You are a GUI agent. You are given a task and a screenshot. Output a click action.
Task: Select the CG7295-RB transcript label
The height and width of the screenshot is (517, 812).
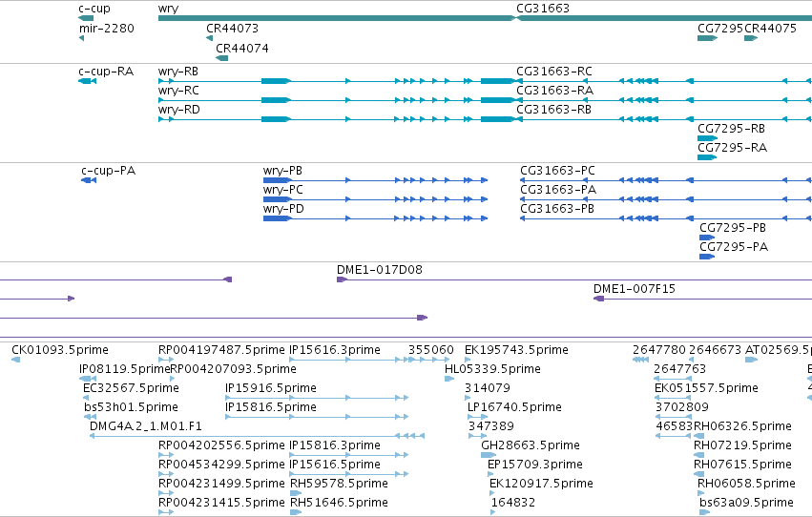coord(731,129)
